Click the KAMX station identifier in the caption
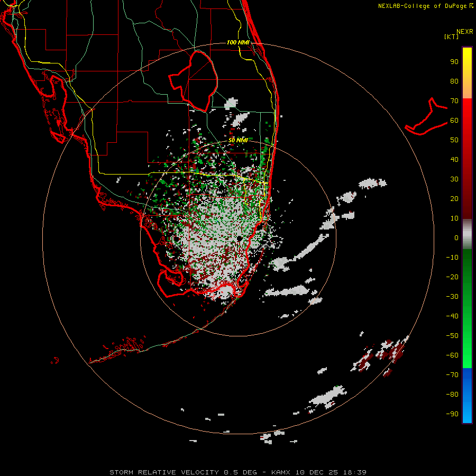476x476 pixels. 281,472
